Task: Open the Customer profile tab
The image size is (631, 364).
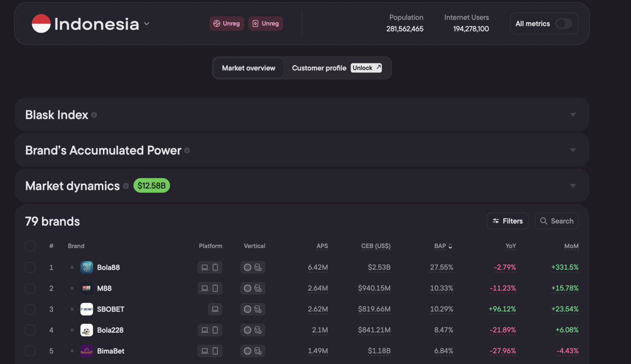Action: pyautogui.click(x=319, y=68)
